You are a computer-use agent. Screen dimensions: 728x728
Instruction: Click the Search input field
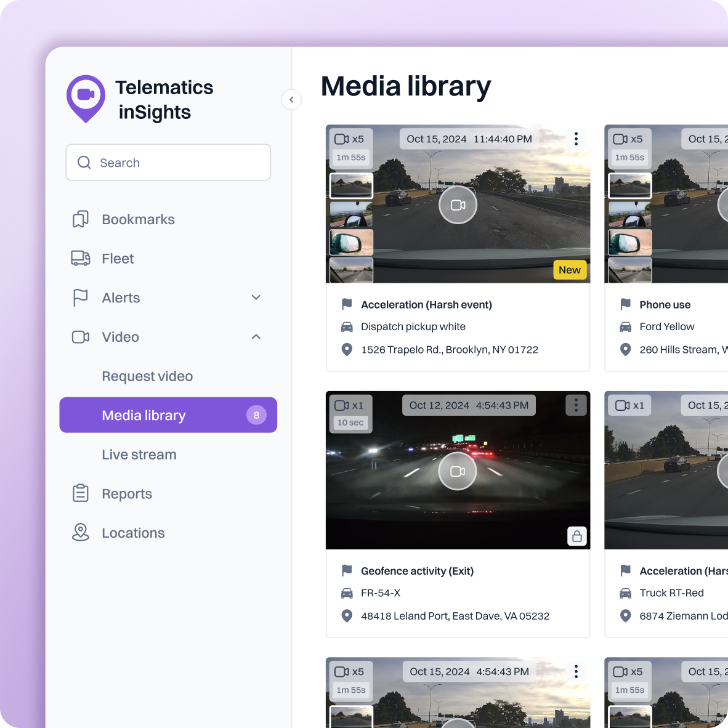point(168,163)
